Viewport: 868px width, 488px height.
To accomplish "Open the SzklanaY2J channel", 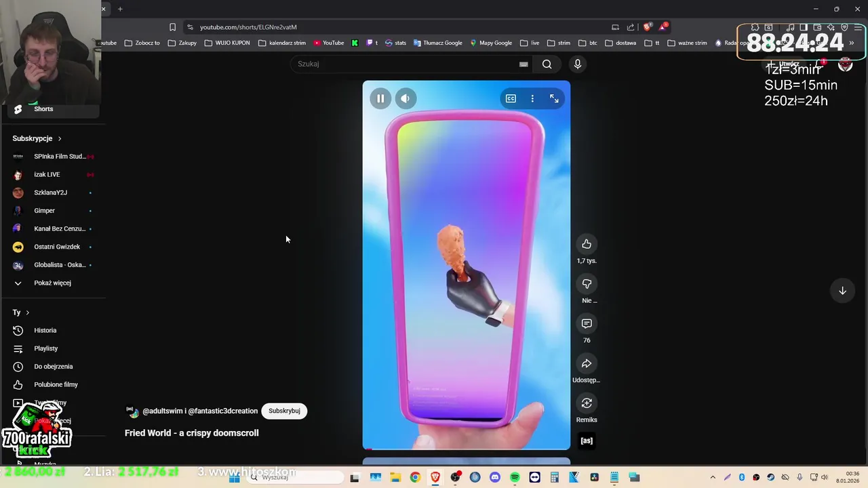I will 53,192.
